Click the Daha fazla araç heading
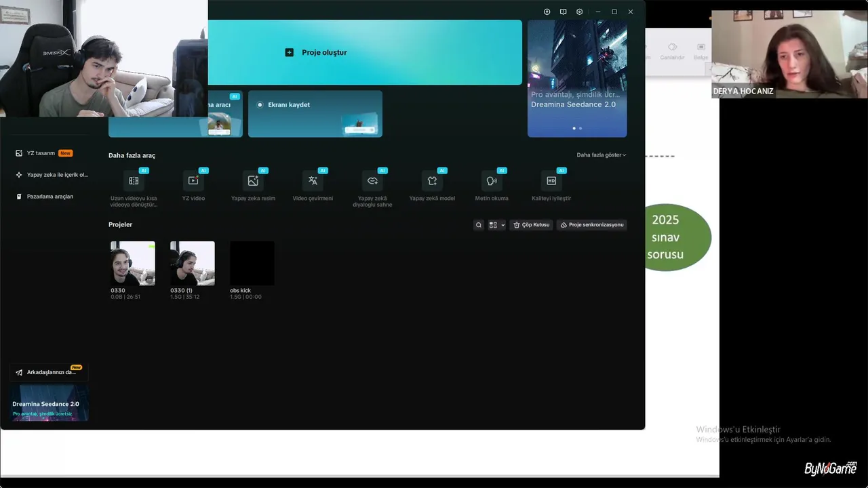868x488 pixels. point(132,155)
